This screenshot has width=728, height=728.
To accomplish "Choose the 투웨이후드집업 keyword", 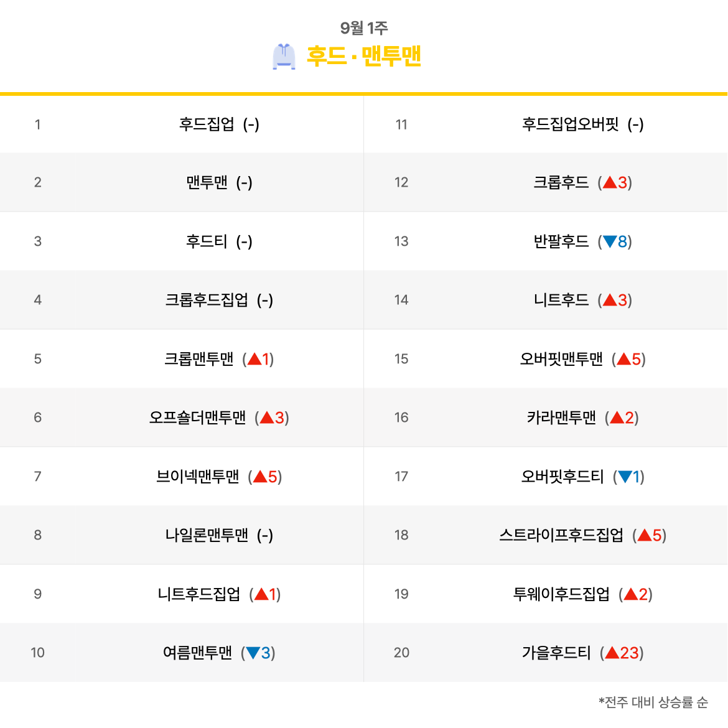I will pos(561,594).
